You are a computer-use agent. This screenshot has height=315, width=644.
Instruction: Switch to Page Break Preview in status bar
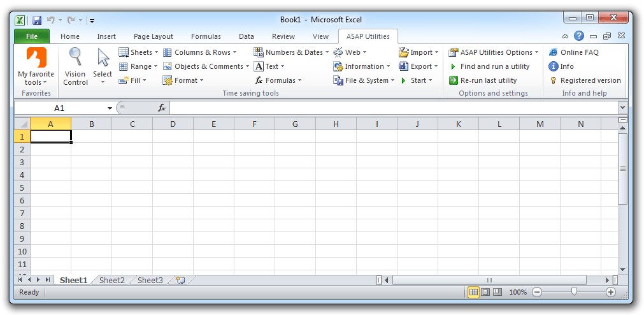tap(497, 292)
